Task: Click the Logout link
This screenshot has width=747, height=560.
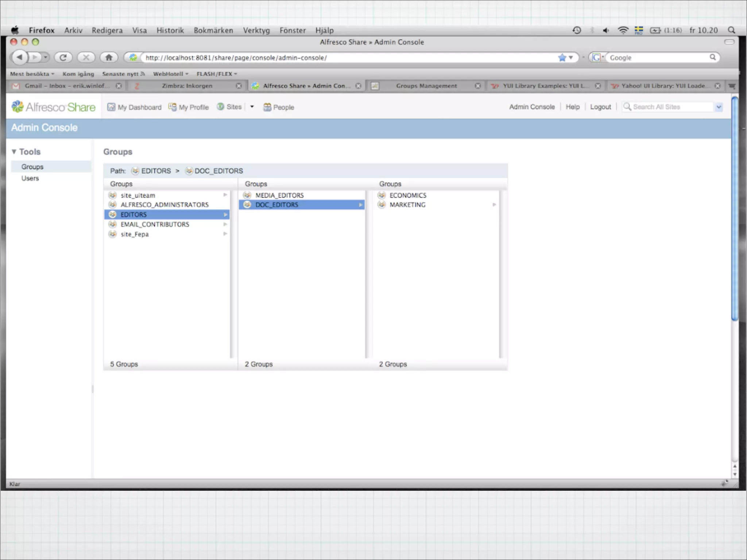Action: tap(600, 107)
